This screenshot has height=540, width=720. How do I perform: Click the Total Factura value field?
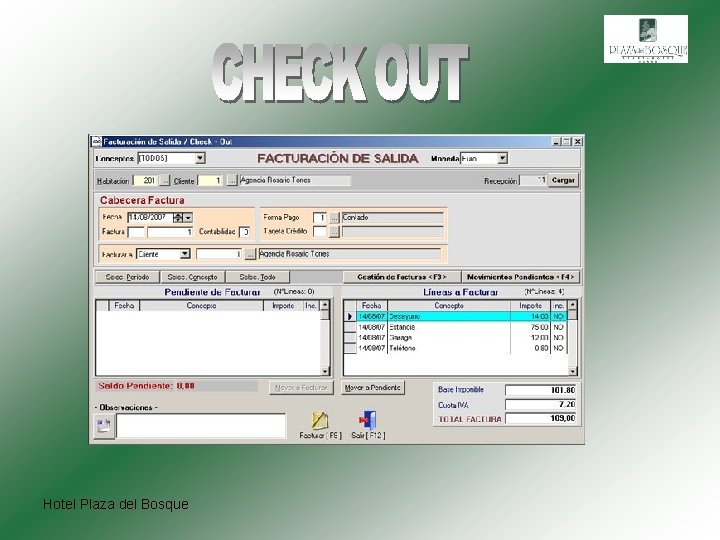pos(540,418)
